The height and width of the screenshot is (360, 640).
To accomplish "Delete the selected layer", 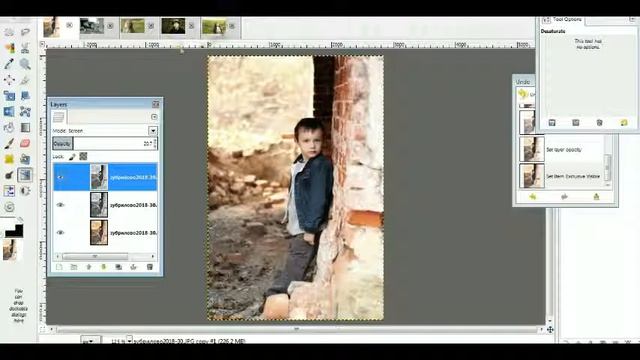I will click(150, 267).
